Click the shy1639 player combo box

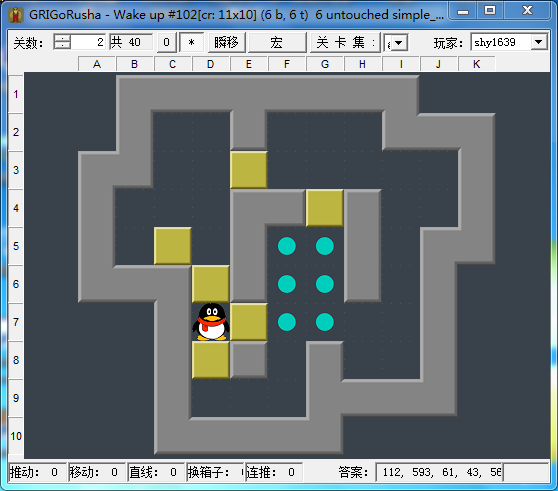click(509, 42)
